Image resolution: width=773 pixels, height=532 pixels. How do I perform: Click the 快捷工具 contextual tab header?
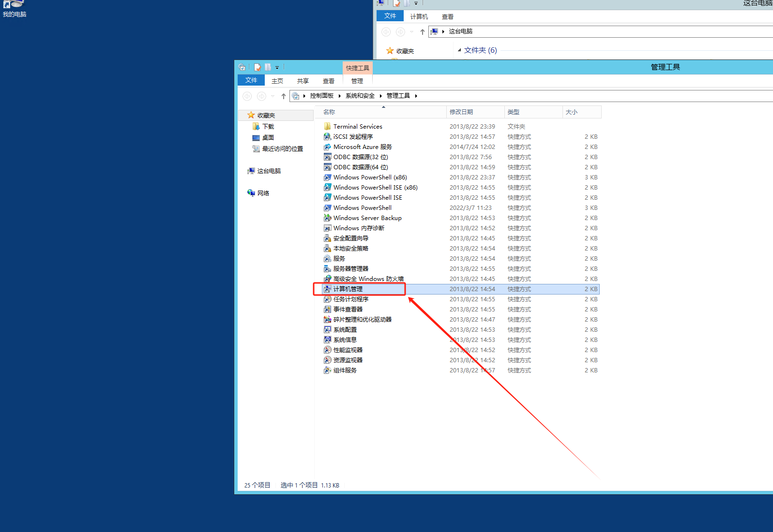pyautogui.click(x=357, y=68)
